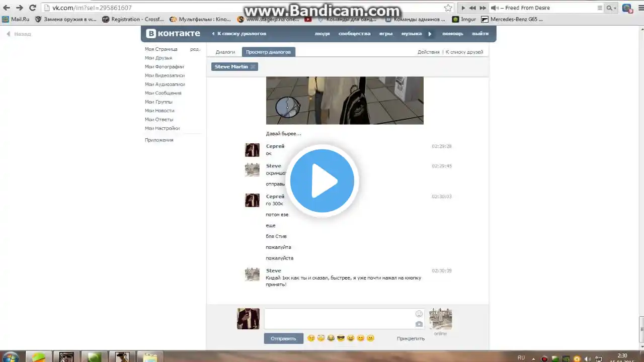Open the browser playlist menu icon
This screenshot has height=362, width=644.
tap(599, 8)
